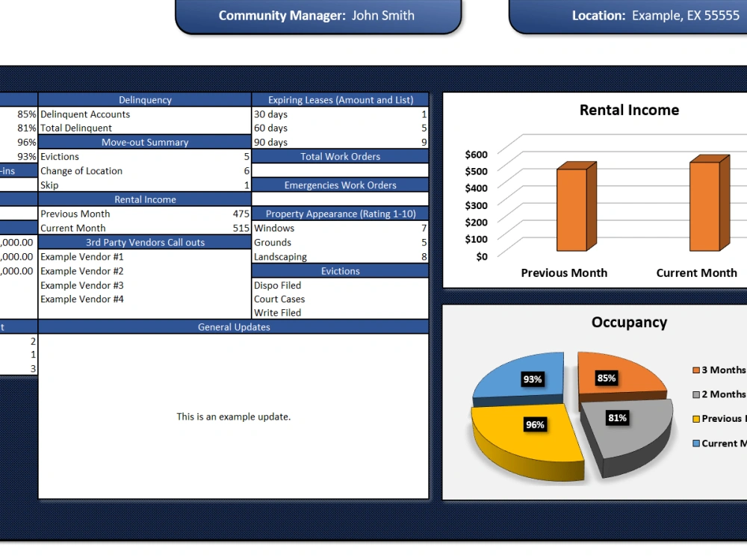Open the Total Work Orders header
Viewport: 747px width, 560px height.
pos(340,156)
